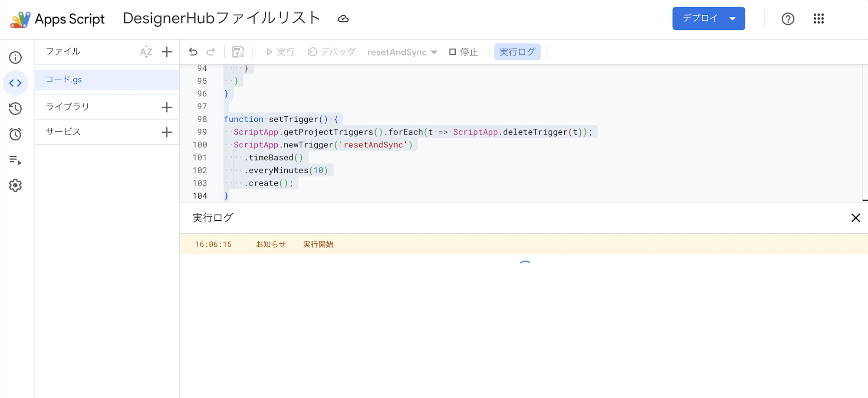Click the undo arrow in toolbar
This screenshot has width=868, height=398.
pyautogui.click(x=193, y=52)
